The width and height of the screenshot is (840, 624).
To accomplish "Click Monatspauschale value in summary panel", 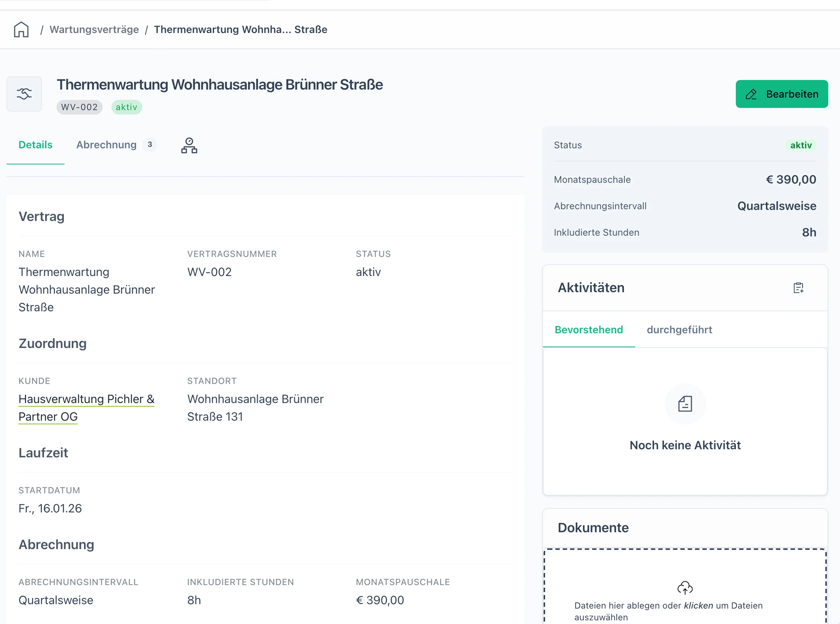I will coord(790,179).
